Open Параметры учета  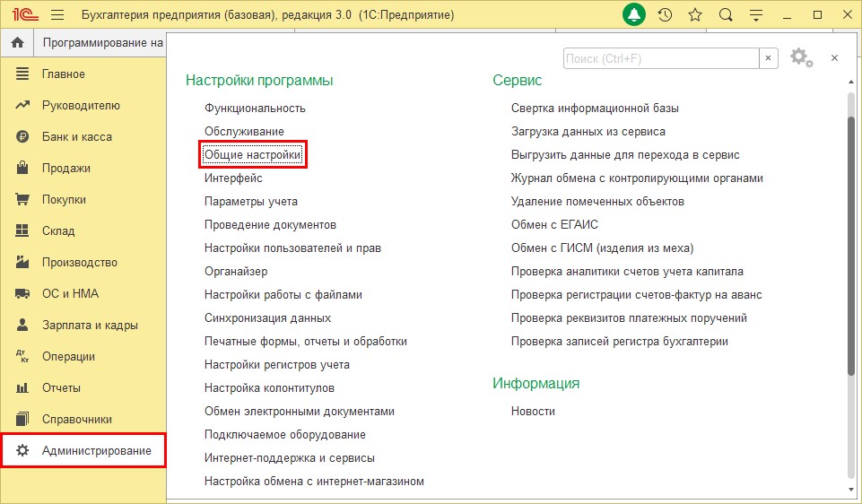pos(251,201)
